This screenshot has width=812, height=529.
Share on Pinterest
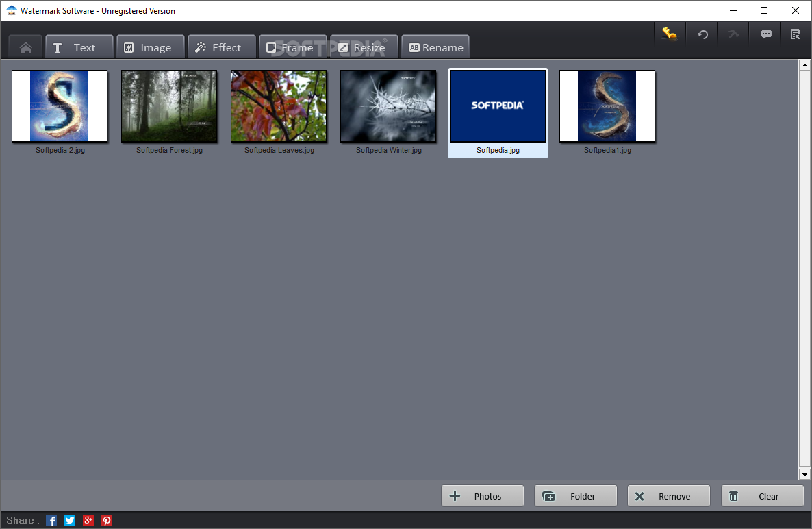(107, 520)
